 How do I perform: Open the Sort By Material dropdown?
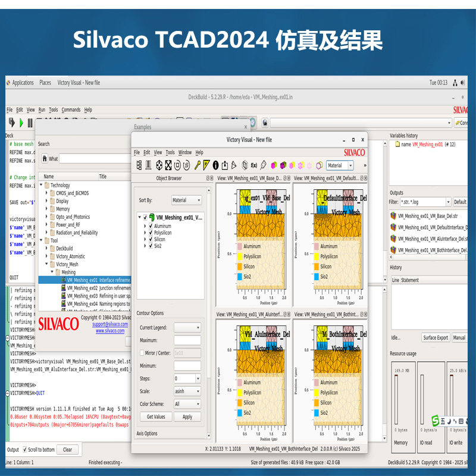pos(186,200)
